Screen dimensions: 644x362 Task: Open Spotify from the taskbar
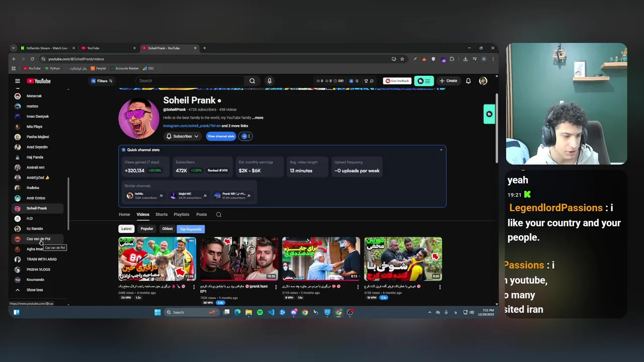260,312
